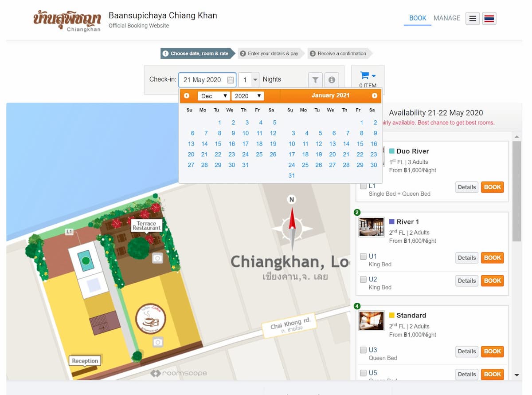Select step 3 Receive a confirmation

[x=340, y=54]
